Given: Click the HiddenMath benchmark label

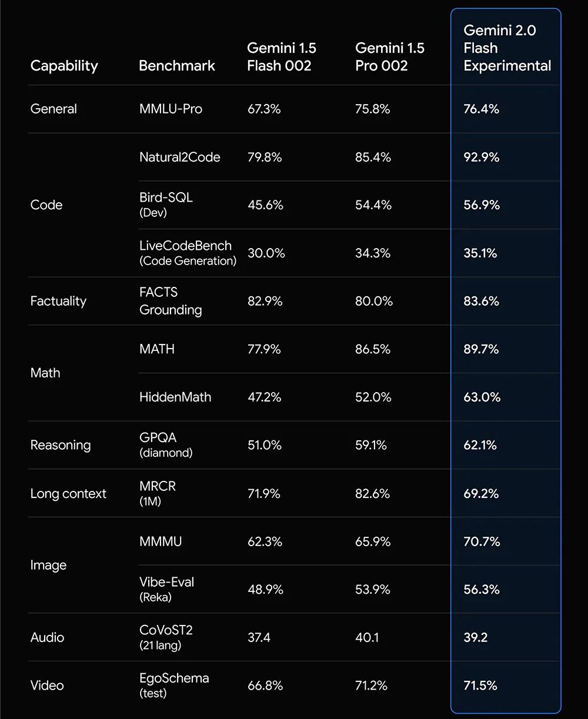Looking at the screenshot, I should (175, 397).
